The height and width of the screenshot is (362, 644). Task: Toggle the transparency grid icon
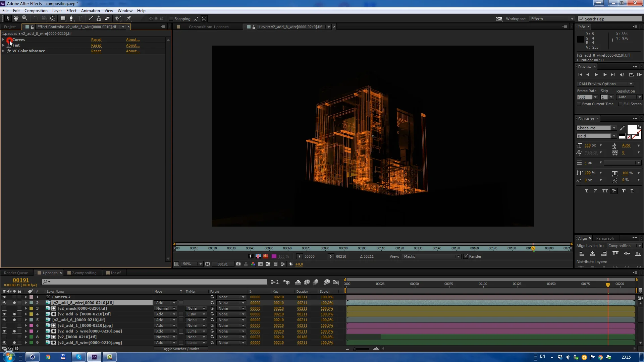point(268,264)
